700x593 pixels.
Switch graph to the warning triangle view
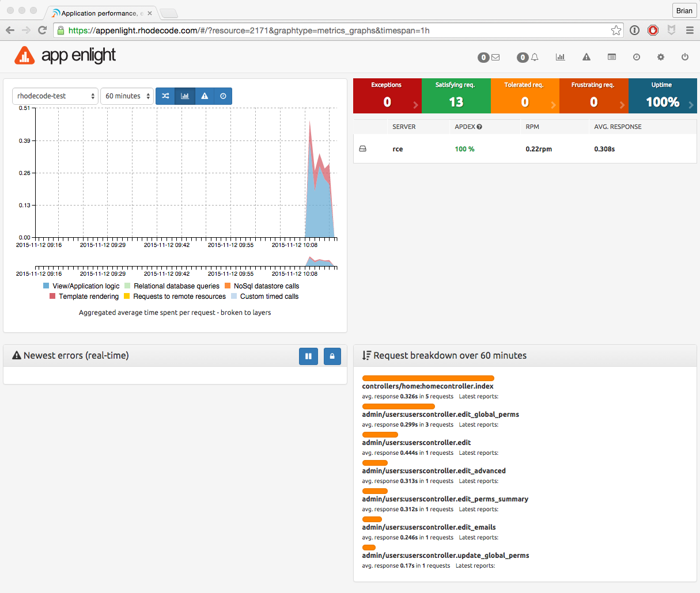coord(205,96)
